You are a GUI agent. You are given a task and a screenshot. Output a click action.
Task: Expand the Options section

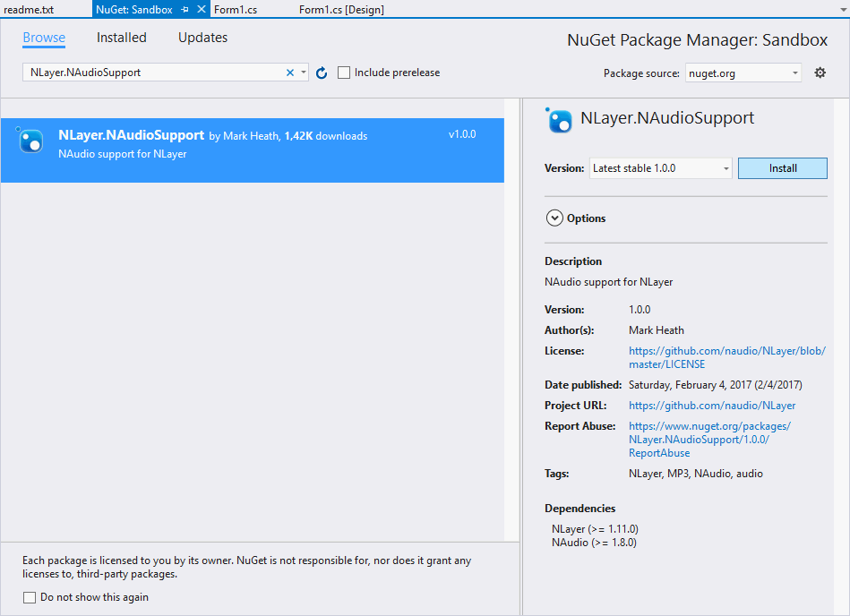coord(554,218)
